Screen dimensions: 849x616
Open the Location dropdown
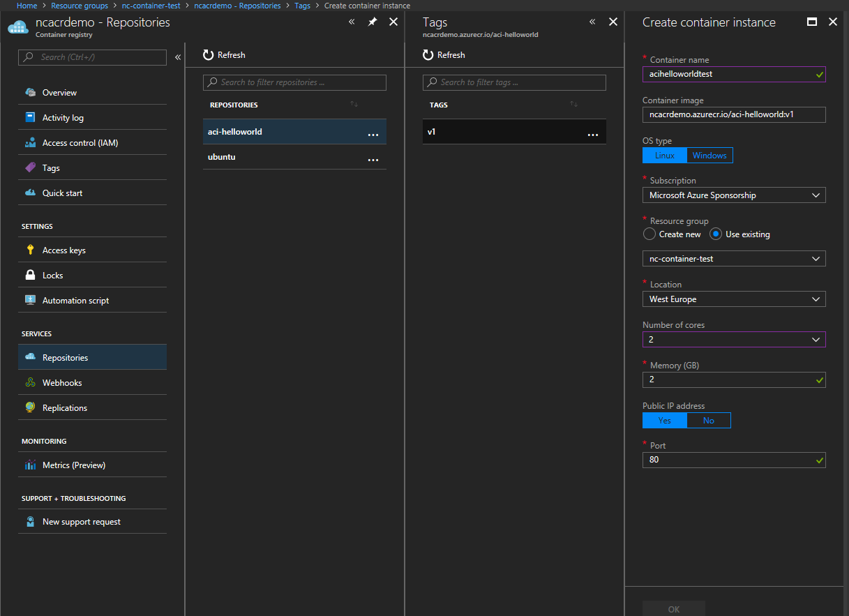point(734,299)
